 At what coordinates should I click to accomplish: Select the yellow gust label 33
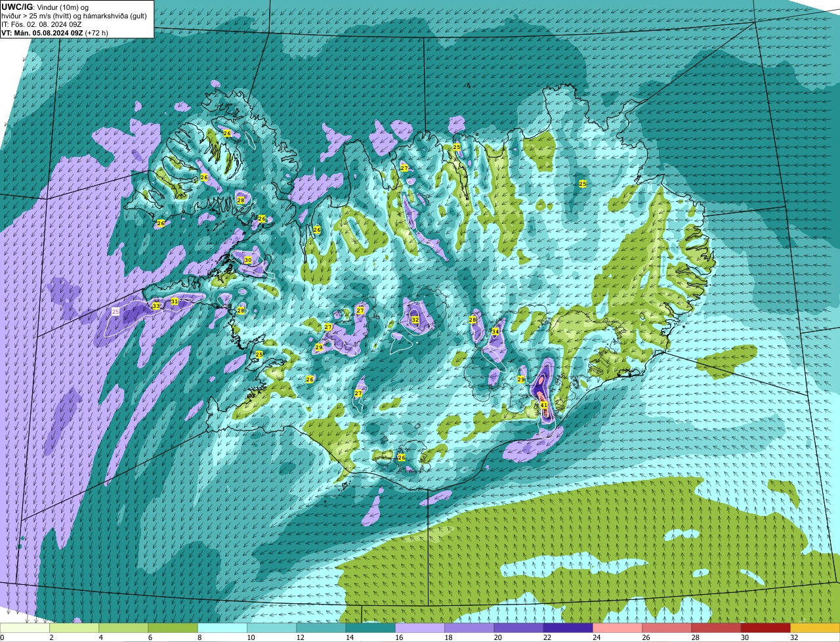[156, 306]
